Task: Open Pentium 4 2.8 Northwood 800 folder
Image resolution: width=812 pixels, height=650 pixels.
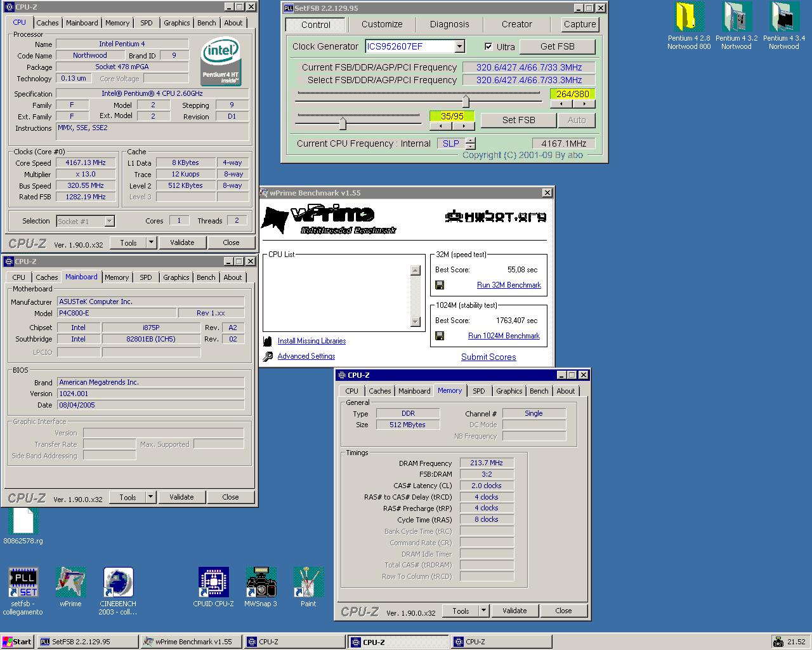Action: (689, 17)
